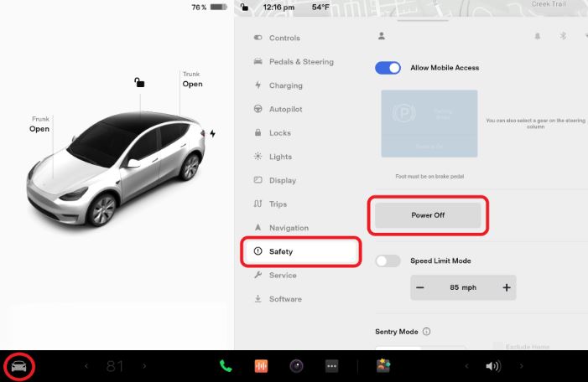Raise cabin temperature with right arrow
This screenshot has height=382, width=588.
click(x=144, y=366)
